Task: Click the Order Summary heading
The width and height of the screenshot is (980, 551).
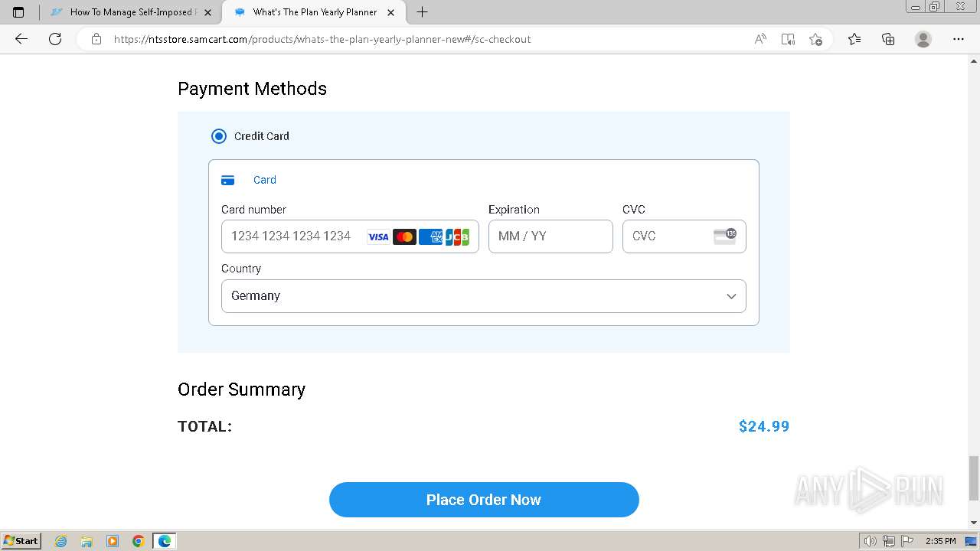Action: point(241,390)
